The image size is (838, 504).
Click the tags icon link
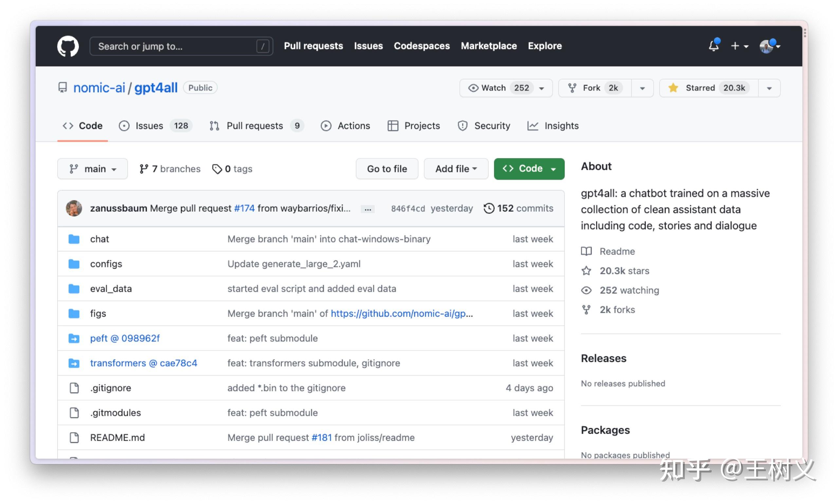216,169
